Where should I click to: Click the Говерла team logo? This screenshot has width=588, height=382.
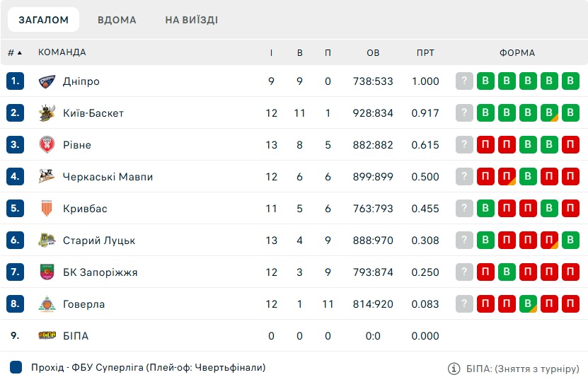(47, 304)
